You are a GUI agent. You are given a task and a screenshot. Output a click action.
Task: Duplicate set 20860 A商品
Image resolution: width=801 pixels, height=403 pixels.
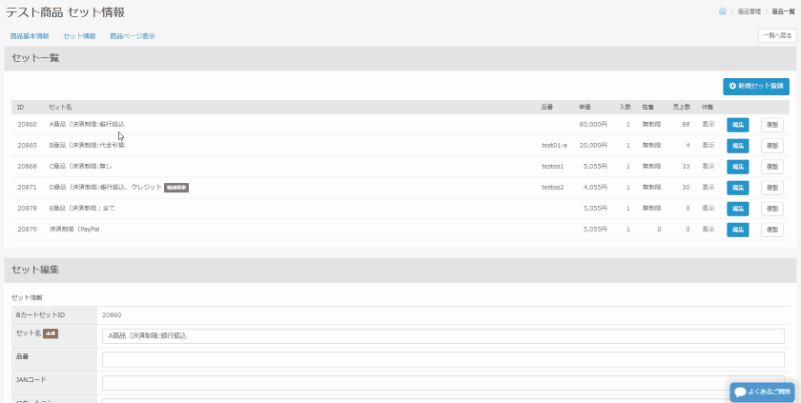tap(772, 125)
